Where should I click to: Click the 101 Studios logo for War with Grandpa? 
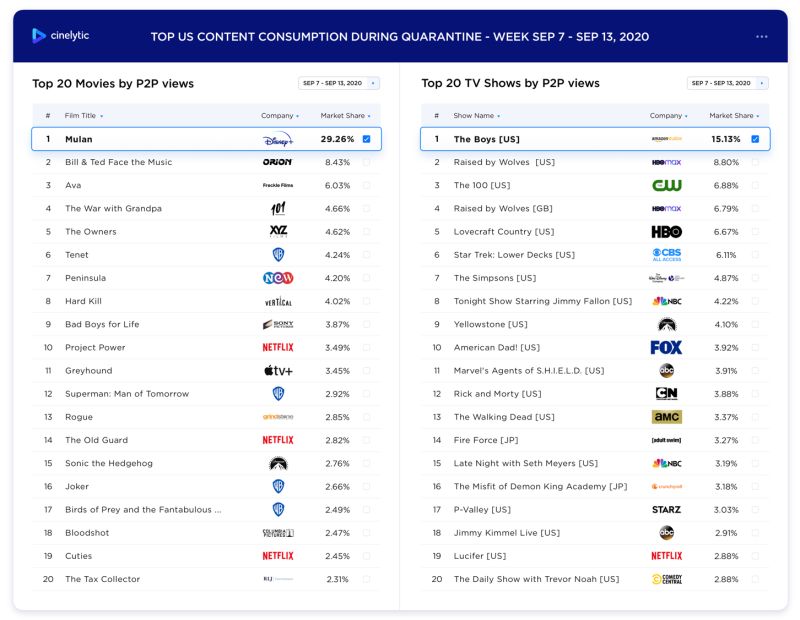pos(278,208)
